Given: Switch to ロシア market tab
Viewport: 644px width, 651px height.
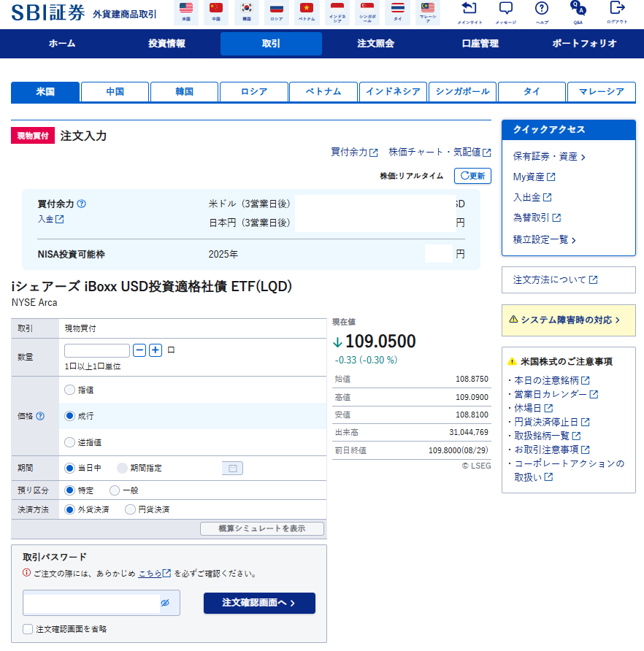Looking at the screenshot, I should point(254,92).
